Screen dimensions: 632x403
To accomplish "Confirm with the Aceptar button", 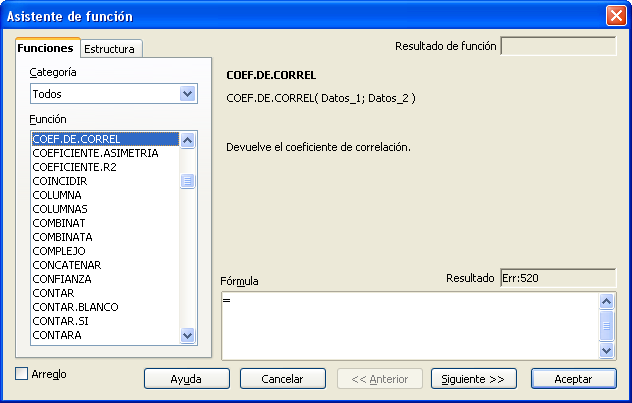I will tap(574, 379).
